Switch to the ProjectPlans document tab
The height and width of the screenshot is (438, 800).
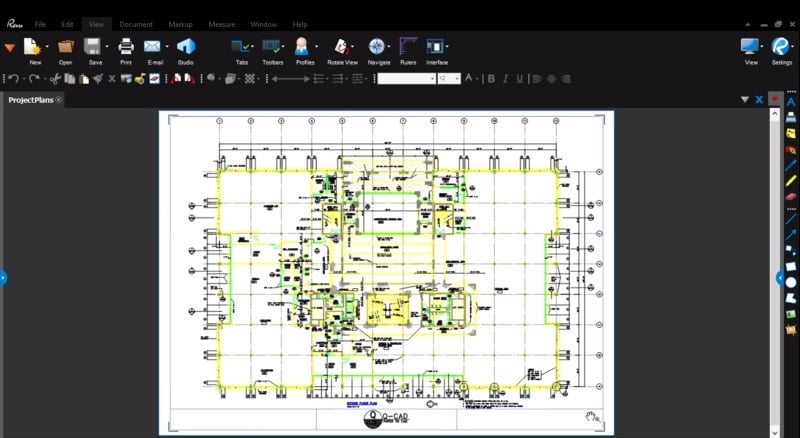[31, 100]
